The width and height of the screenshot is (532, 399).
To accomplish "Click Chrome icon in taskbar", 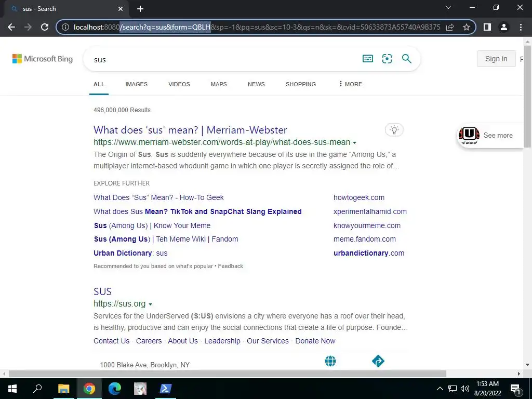I will 89,389.
